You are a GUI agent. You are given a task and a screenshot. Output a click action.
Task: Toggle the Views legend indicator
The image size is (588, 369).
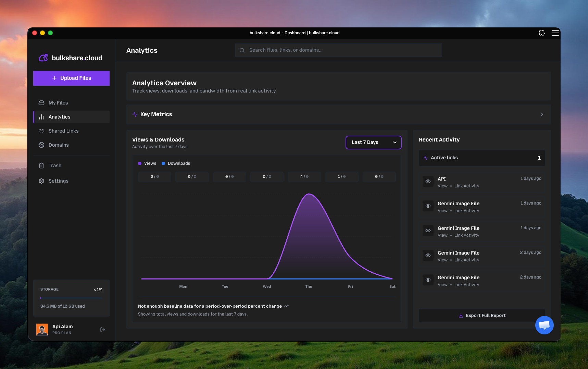click(139, 163)
